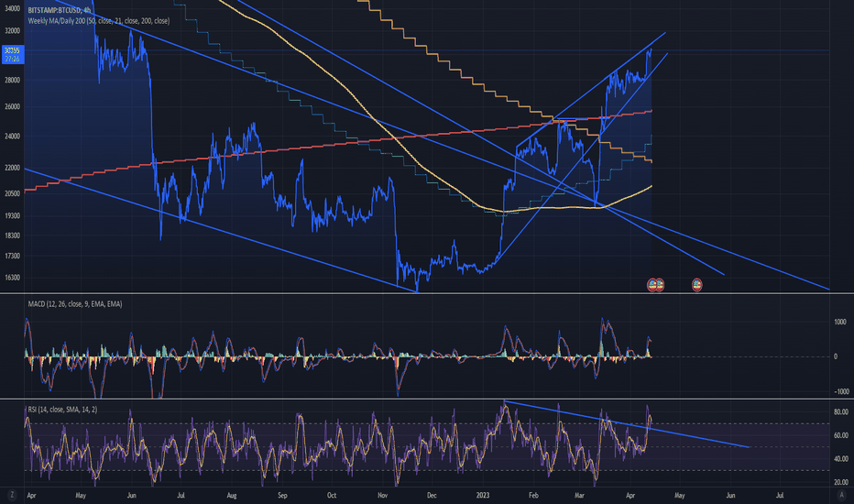Select the Weekly MA/Daily 200 indicator legend
This screenshot has width=854, height=504.
coord(99,21)
